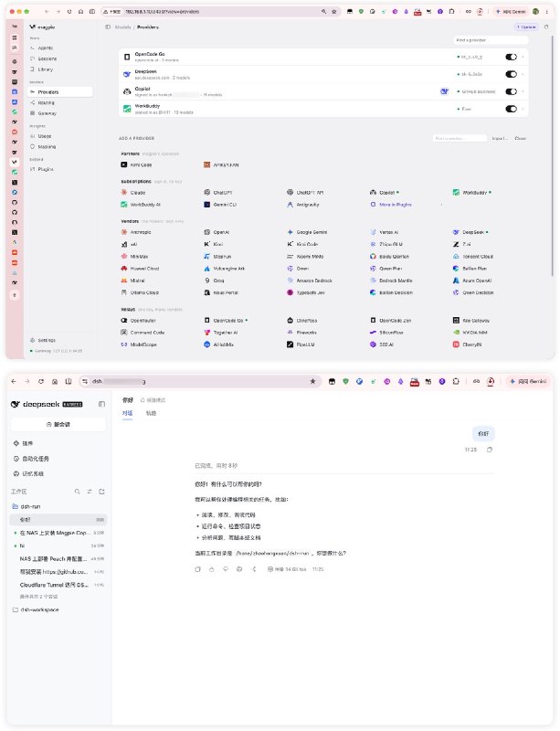Add the Together AI relay

point(221,333)
